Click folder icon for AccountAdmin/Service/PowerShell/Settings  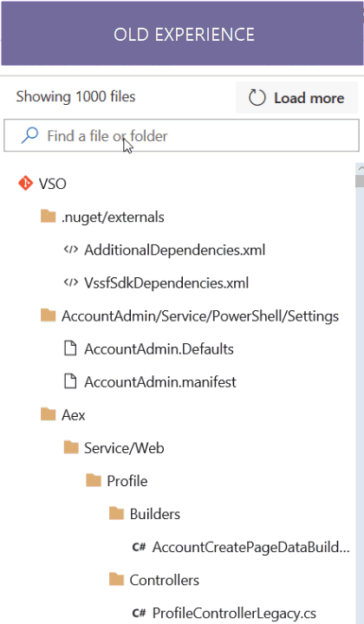pos(49,315)
